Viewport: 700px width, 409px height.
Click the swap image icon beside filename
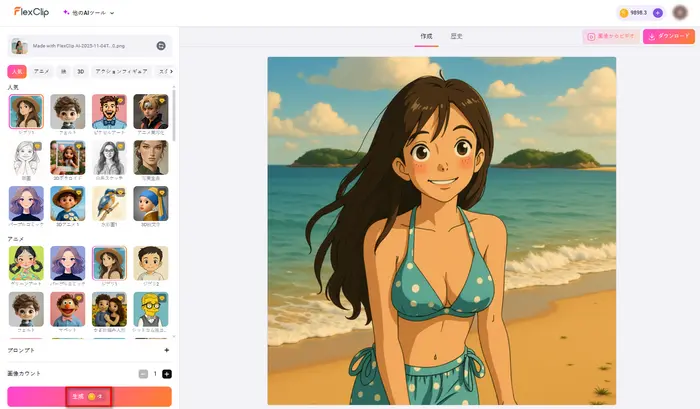pyautogui.click(x=161, y=46)
